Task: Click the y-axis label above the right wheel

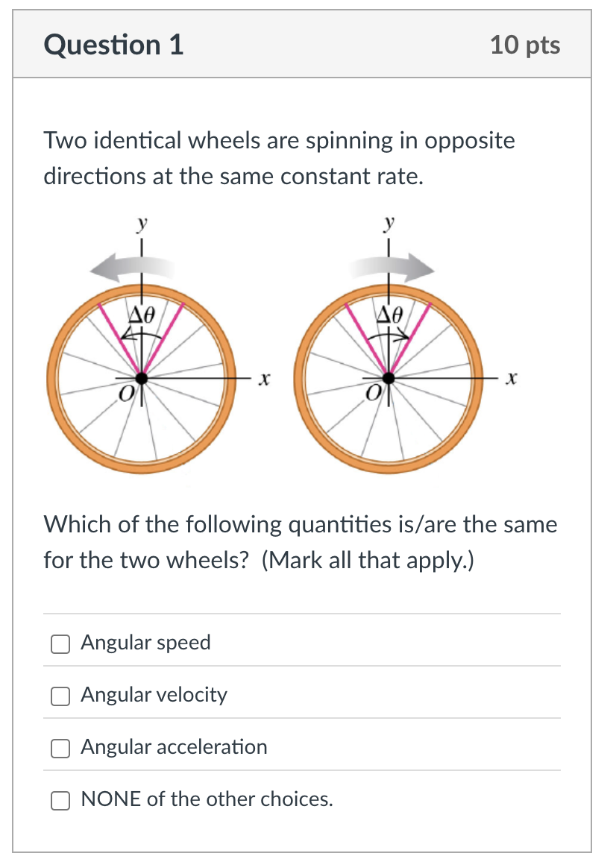Action: pos(388,222)
